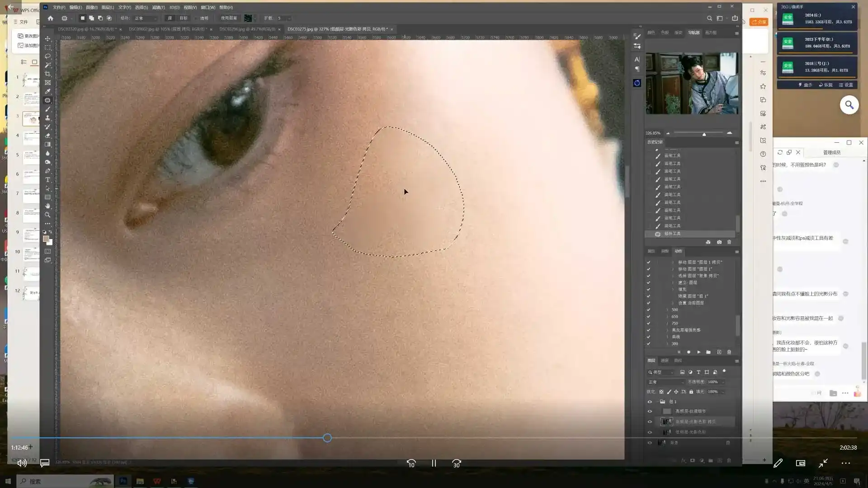Click the 源 button in options bar
This screenshot has width=868, height=488.
(x=170, y=18)
